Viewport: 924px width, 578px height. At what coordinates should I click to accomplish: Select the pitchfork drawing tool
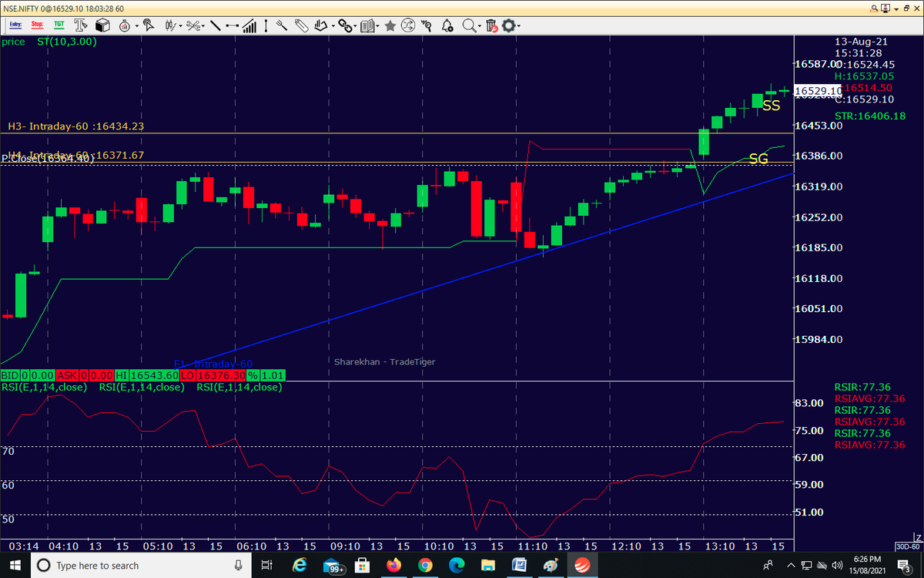282,25
